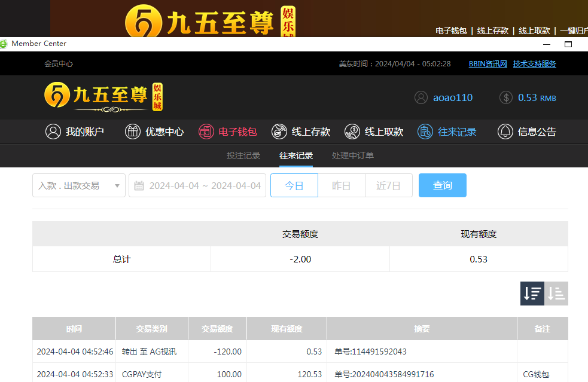Open the date range picker field
Viewport: 588px width, 382px height.
pos(197,185)
